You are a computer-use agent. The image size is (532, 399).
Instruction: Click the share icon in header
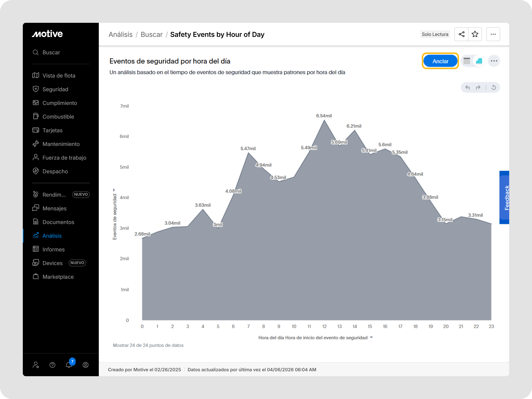(461, 34)
